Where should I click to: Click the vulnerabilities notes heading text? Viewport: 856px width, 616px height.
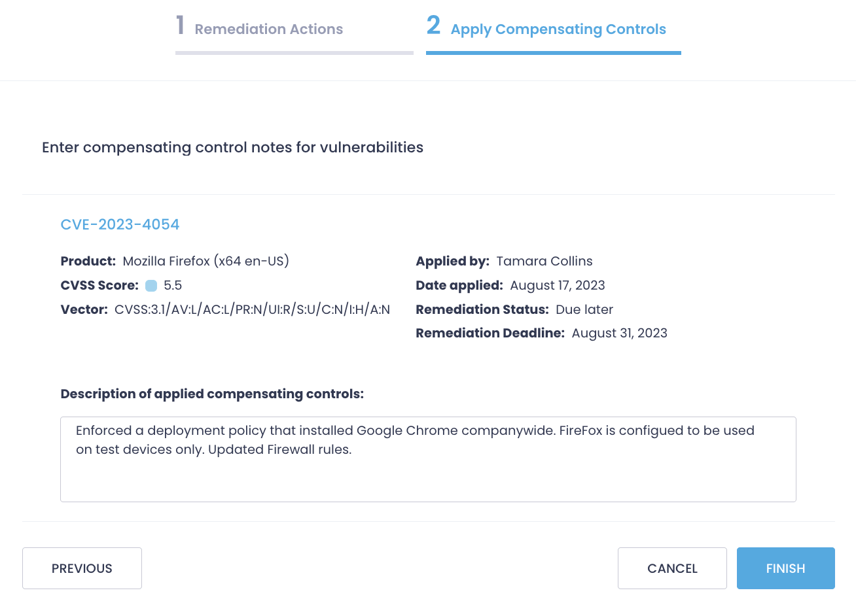(x=232, y=147)
